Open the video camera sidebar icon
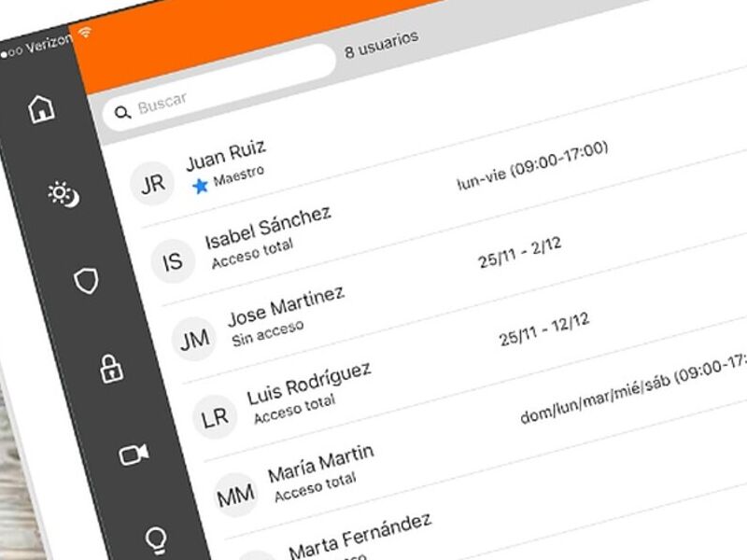Screen dimensions: 747x560 (134, 455)
